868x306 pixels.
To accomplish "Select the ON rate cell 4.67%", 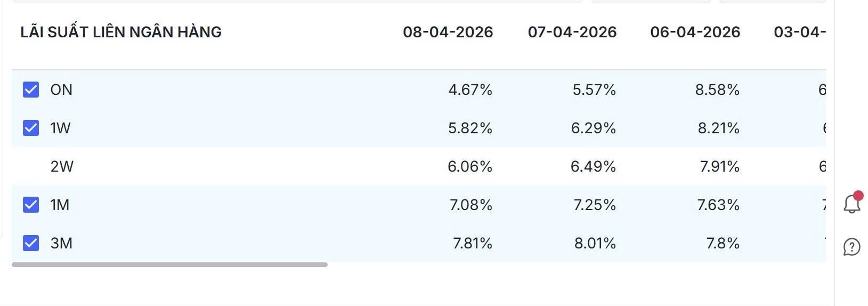I will (x=470, y=90).
